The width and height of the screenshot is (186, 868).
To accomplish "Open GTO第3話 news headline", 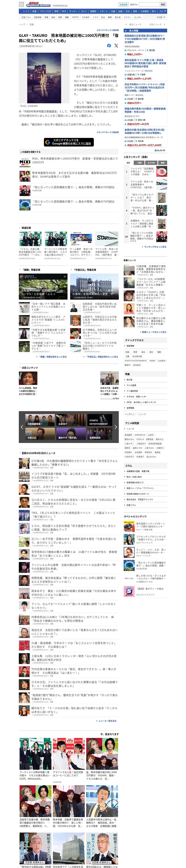I will (x=75, y=463).
